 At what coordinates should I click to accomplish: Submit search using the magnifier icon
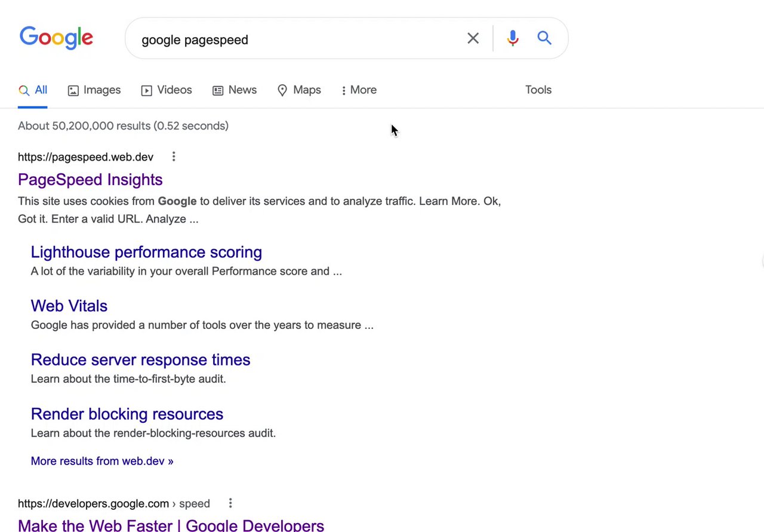click(x=544, y=38)
